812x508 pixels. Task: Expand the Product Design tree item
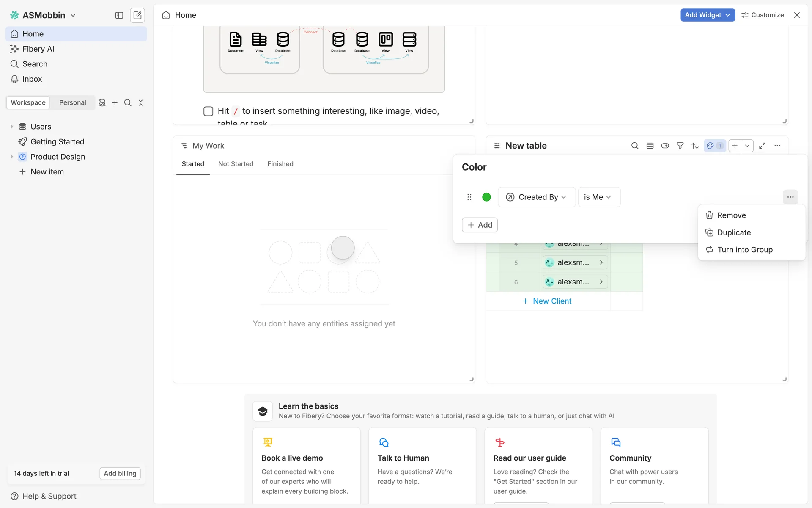tap(12, 157)
